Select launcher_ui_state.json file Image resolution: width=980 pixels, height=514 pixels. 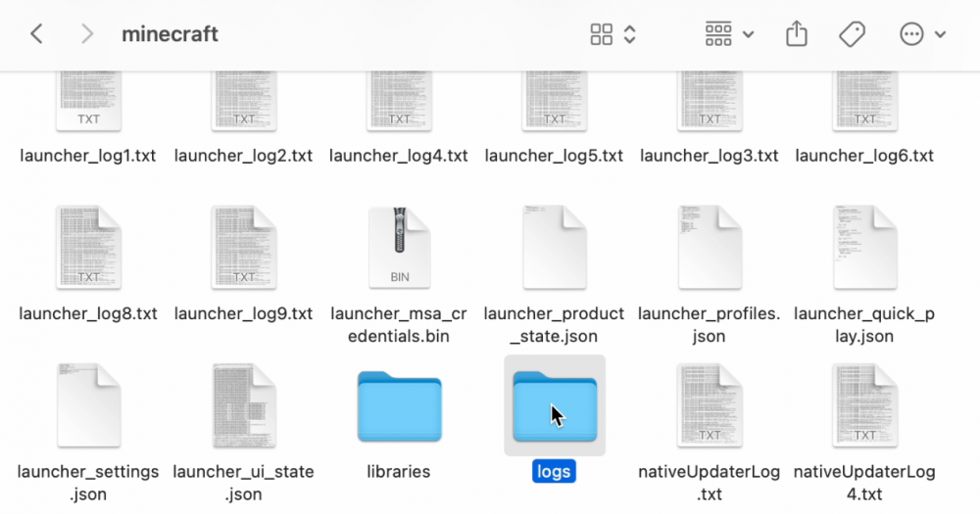[244, 406]
